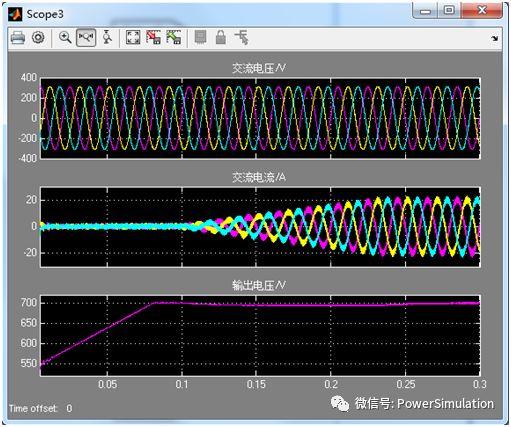Close the Scope3 window
The width and height of the screenshot is (511, 427).
click(x=482, y=10)
